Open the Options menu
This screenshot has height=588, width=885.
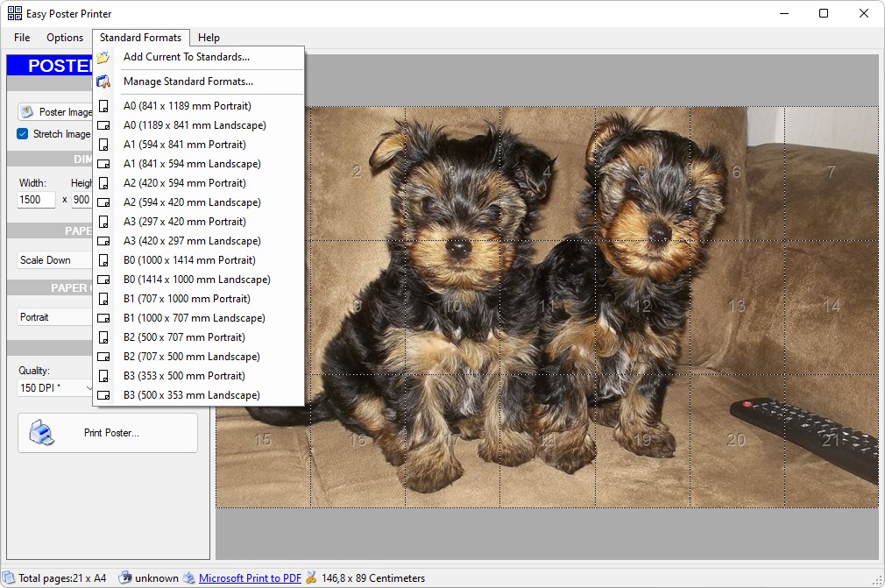pyautogui.click(x=65, y=38)
